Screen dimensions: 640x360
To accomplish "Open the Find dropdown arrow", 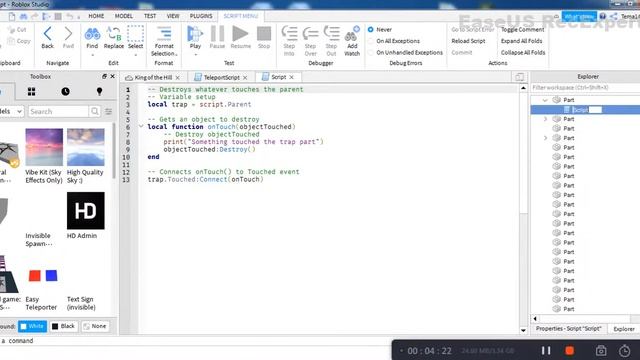I will tap(92, 54).
